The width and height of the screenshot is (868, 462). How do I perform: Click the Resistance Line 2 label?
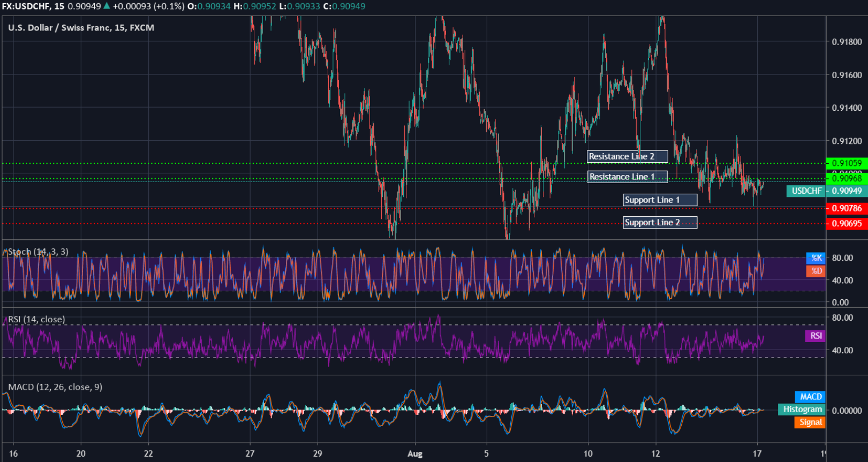point(628,156)
